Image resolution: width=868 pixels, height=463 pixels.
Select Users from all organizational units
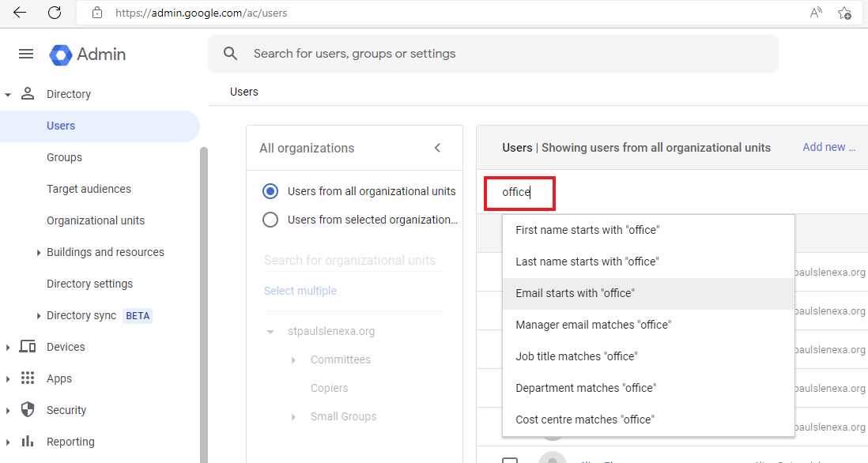[270, 191]
